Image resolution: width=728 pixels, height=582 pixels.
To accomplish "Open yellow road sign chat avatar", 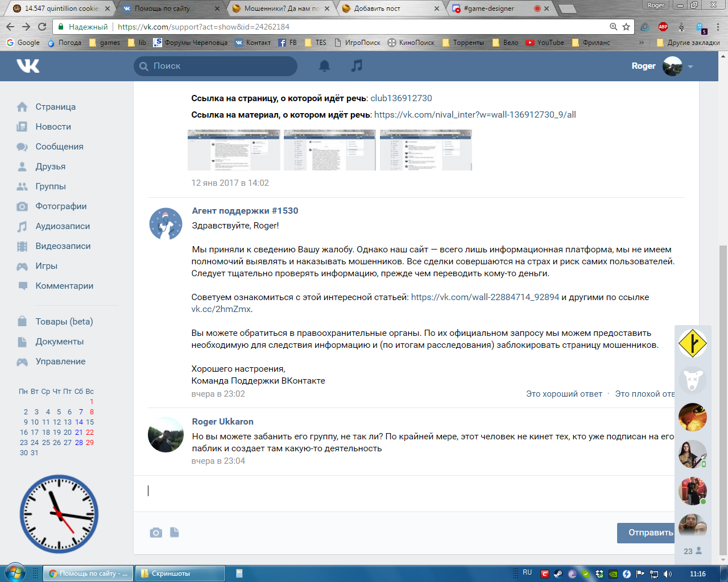I will (x=693, y=343).
